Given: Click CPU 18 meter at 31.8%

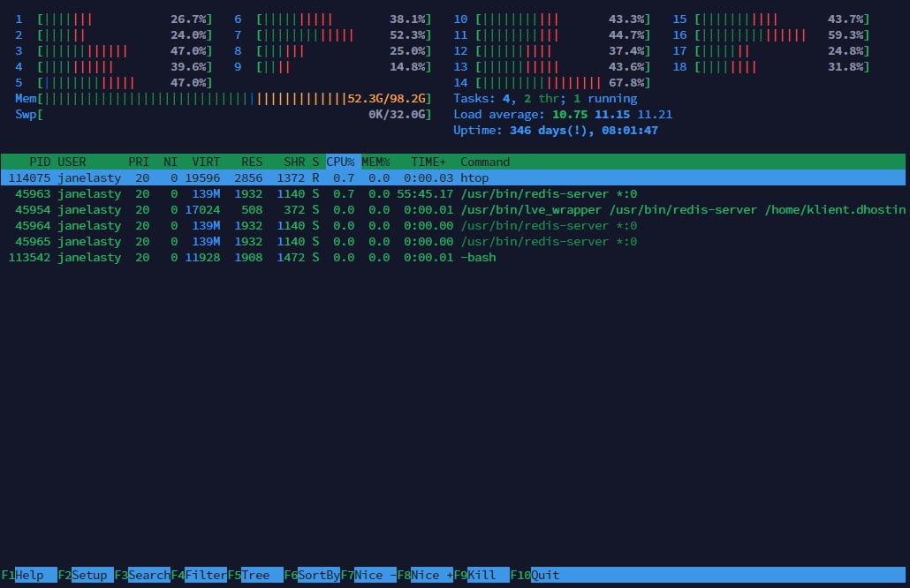Looking at the screenshot, I should (771, 67).
